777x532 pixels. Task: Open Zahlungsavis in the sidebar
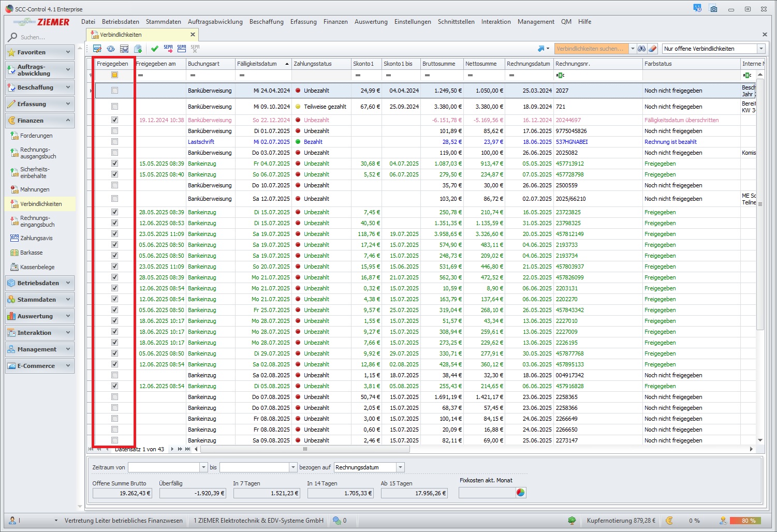click(x=36, y=238)
